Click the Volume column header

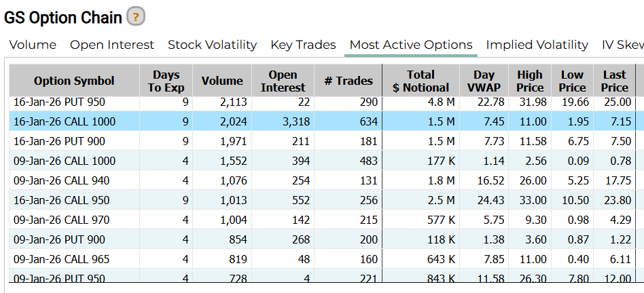(222, 81)
